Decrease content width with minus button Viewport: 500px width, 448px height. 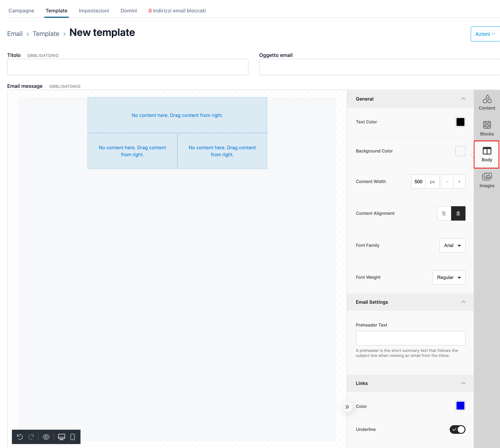(x=447, y=182)
